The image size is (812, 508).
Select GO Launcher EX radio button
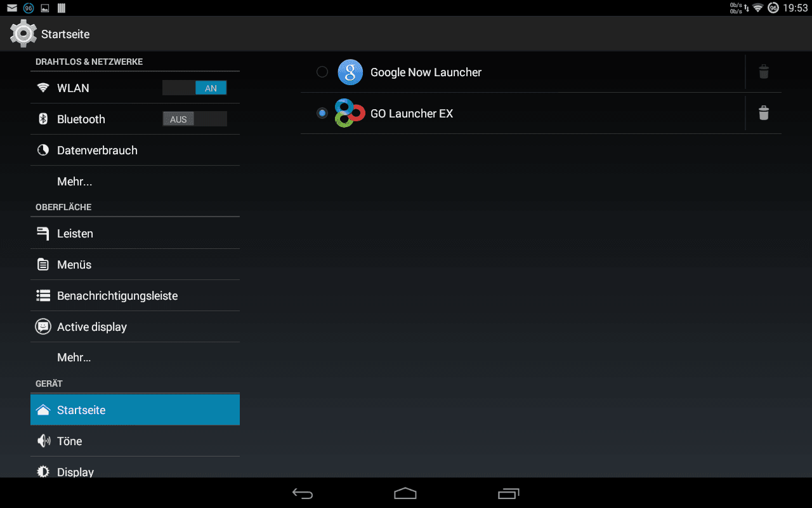click(x=322, y=113)
